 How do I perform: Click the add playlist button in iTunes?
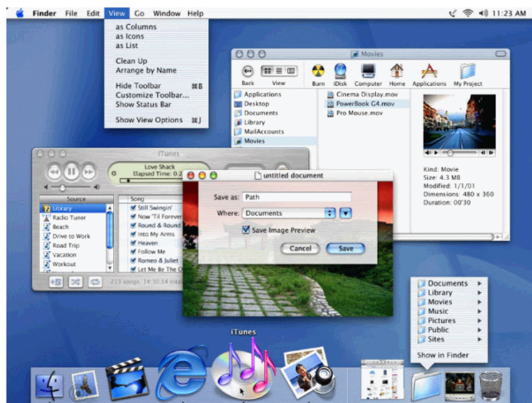tap(56, 282)
